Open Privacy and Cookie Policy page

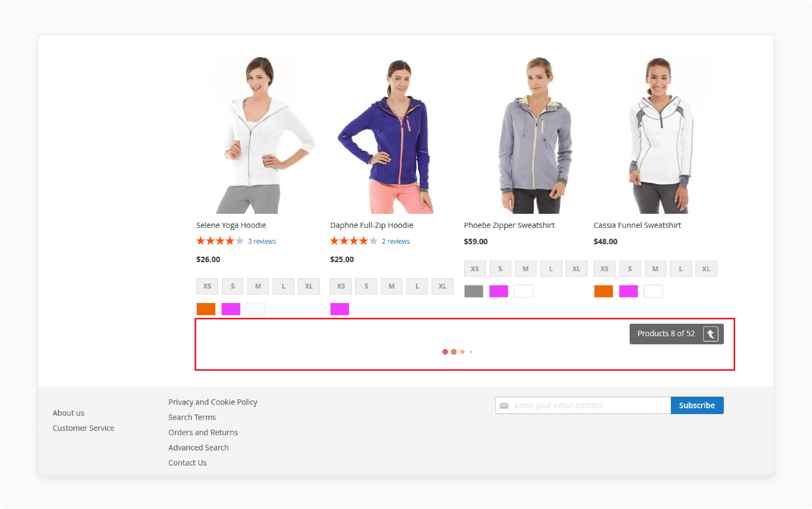[x=212, y=402]
